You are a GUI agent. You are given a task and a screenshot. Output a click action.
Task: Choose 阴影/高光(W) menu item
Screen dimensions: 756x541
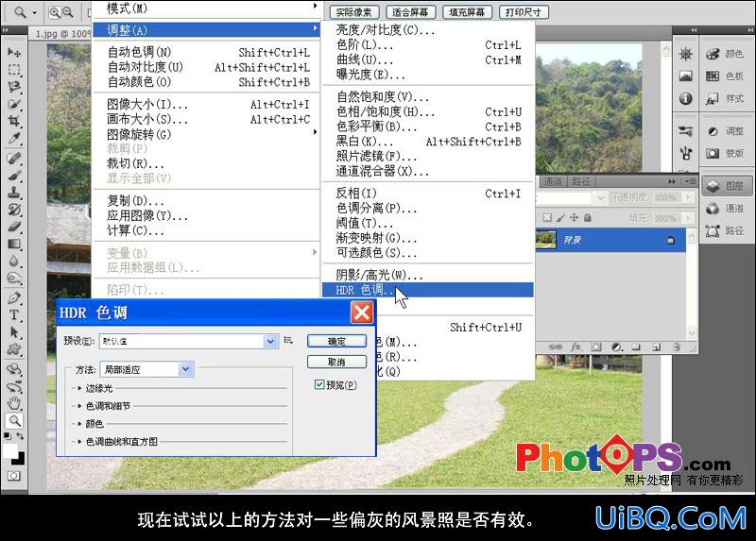point(428,275)
